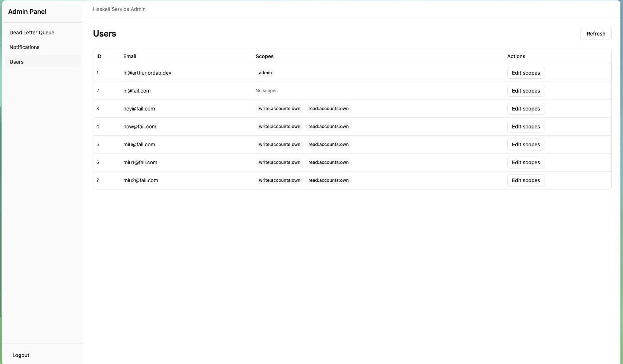Click the 'No scopes' text
The image size is (623, 364).
[x=267, y=91]
